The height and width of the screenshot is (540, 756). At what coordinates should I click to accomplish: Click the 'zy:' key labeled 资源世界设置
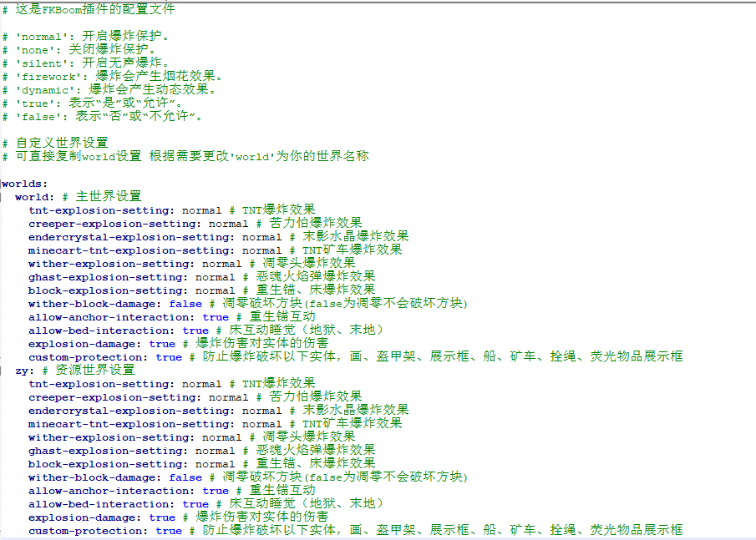tap(24, 371)
